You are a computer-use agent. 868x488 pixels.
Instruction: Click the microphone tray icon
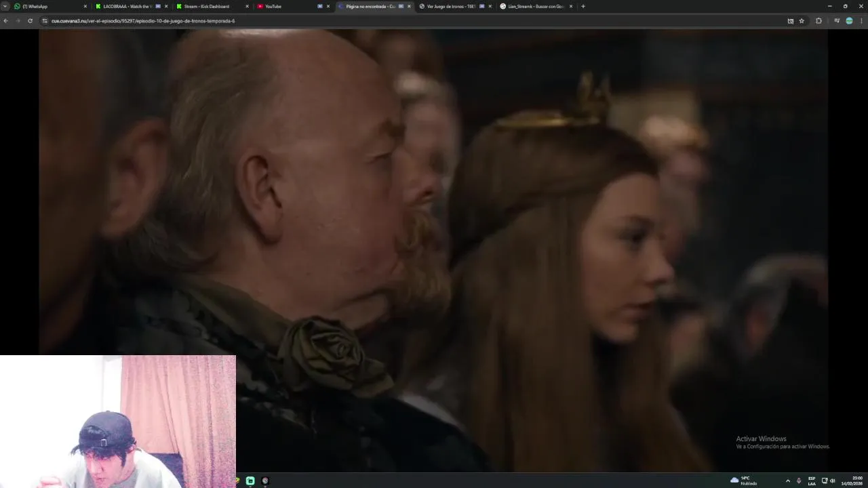799,481
